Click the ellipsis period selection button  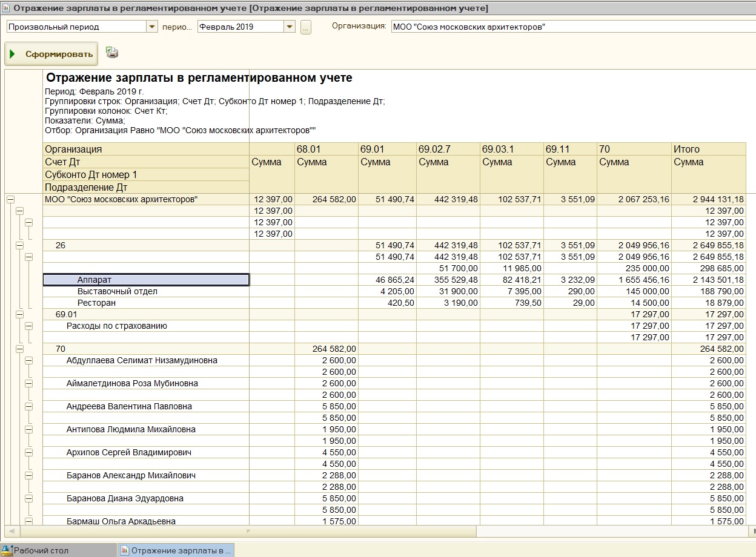306,27
